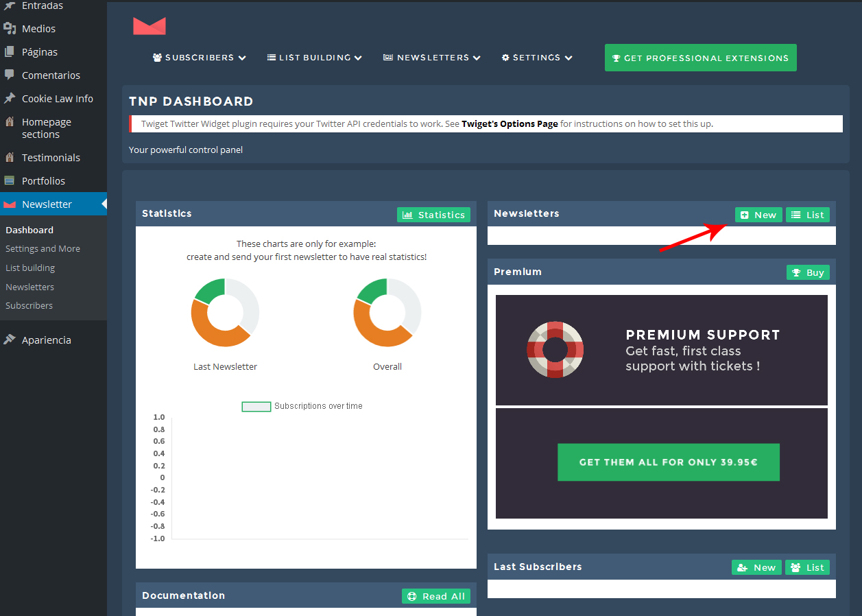Click the Cookie Law Info pin icon
The width and height of the screenshot is (862, 616).
point(10,99)
